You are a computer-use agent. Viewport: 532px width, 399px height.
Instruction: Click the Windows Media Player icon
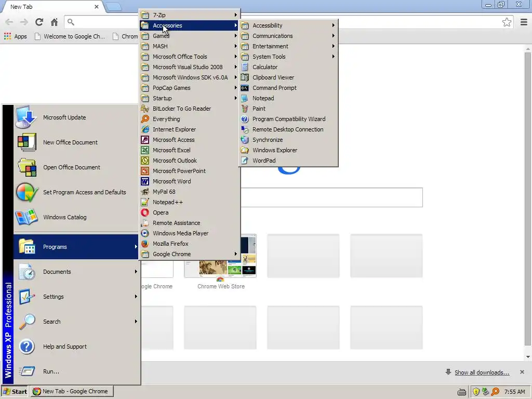(145, 233)
